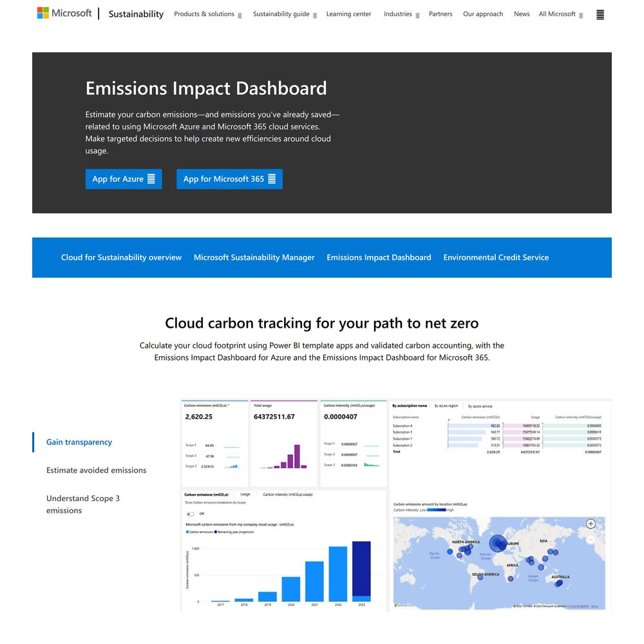Click the Carbon emissions legend dot
This screenshot has height=644, width=644.
(x=187, y=532)
